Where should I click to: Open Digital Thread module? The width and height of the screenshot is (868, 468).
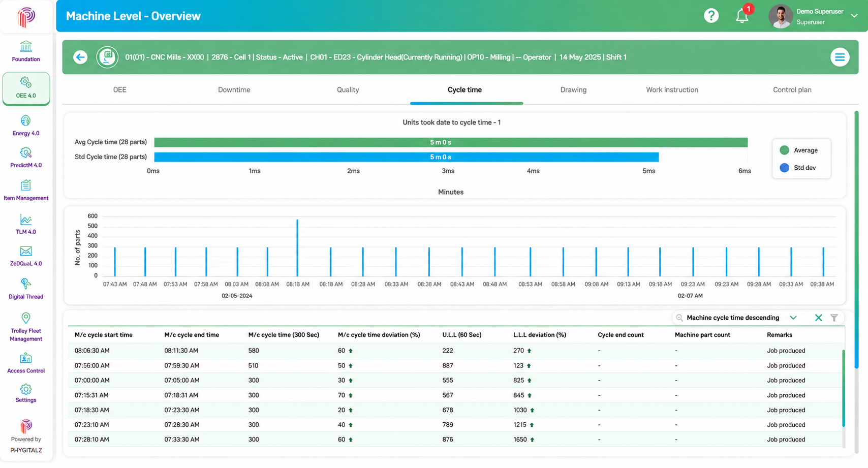click(26, 289)
